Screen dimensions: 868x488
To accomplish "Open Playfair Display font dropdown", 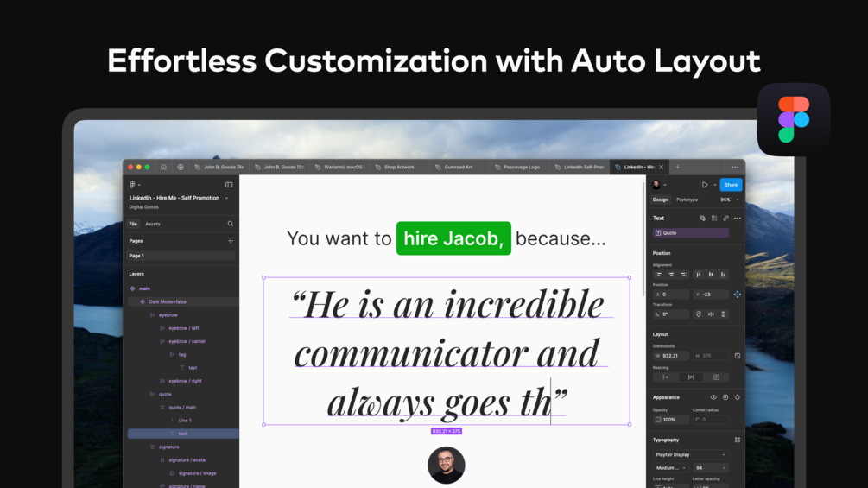I will (690, 455).
